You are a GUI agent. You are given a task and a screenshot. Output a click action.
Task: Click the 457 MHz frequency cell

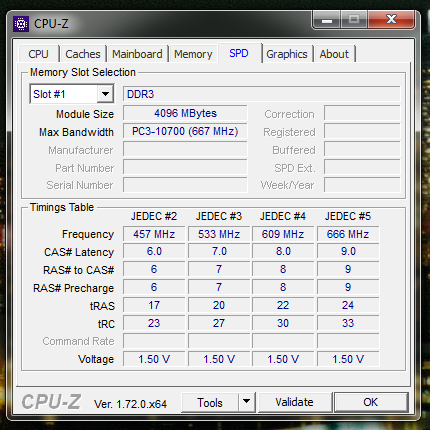click(x=154, y=234)
